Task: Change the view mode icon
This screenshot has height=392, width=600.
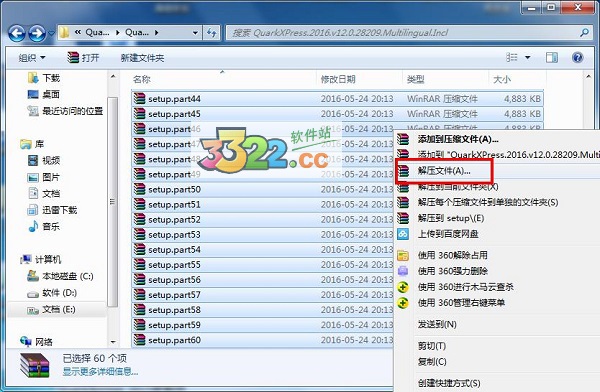Action: 512,58
